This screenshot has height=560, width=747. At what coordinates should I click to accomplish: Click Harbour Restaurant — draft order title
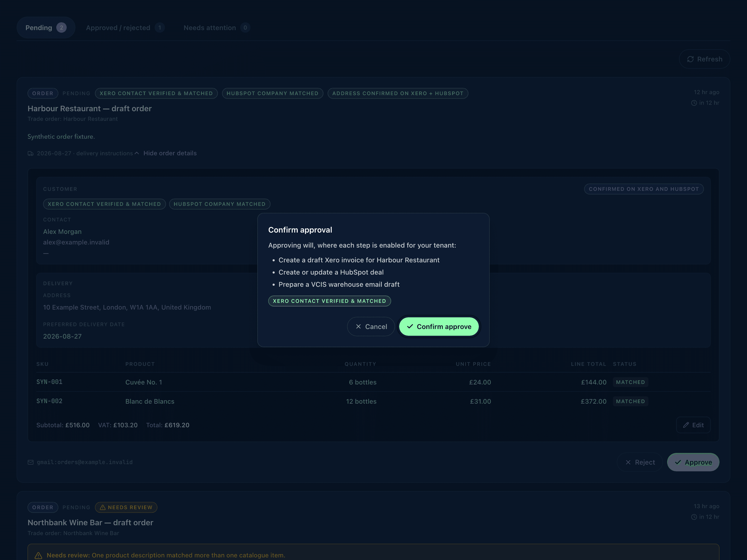89,109
